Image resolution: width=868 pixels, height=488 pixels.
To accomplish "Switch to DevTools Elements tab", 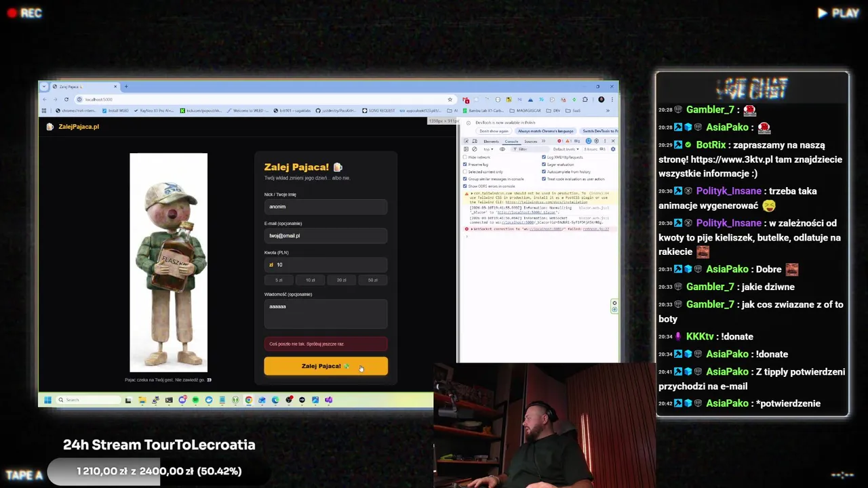I will pyautogui.click(x=491, y=142).
